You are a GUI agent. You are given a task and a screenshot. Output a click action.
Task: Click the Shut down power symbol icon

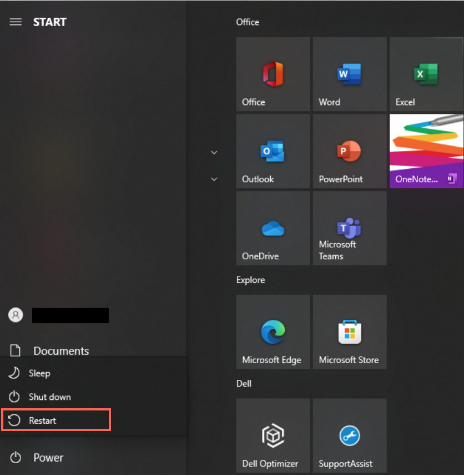pos(14,397)
